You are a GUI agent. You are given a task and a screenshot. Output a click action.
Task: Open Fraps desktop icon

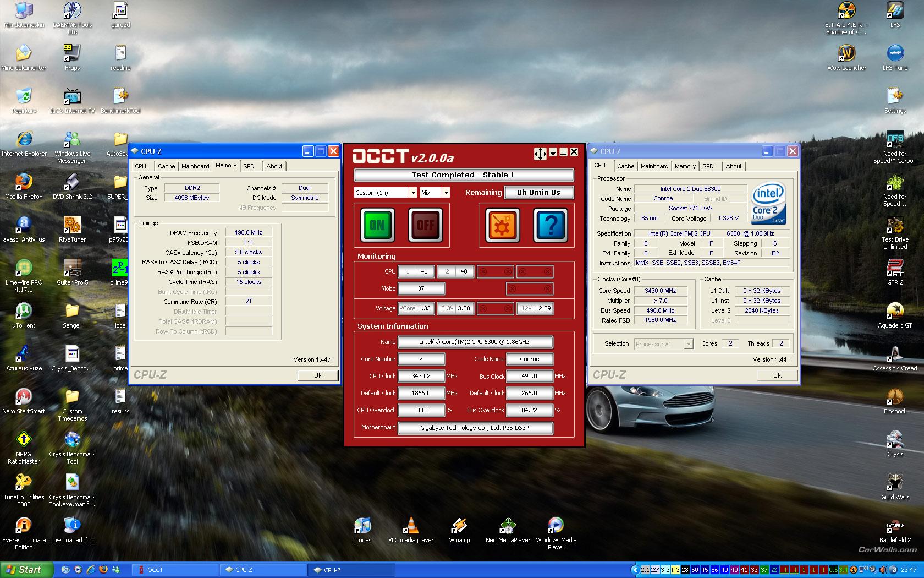point(72,58)
